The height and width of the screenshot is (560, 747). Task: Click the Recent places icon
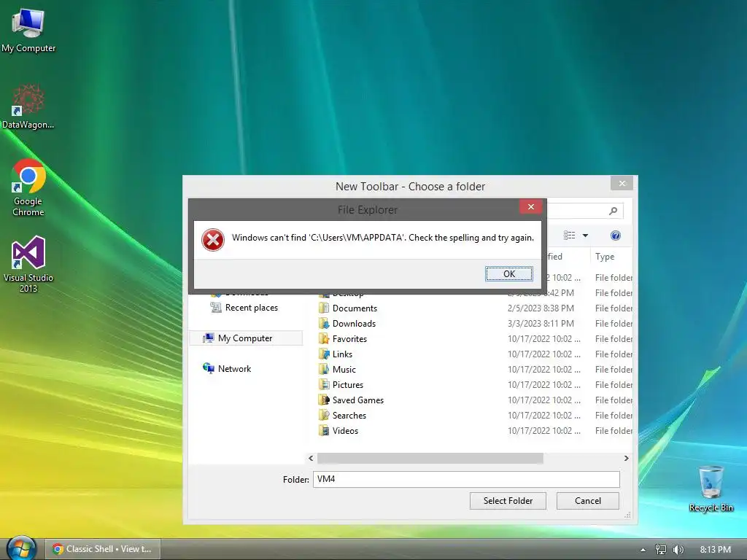pyautogui.click(x=216, y=308)
